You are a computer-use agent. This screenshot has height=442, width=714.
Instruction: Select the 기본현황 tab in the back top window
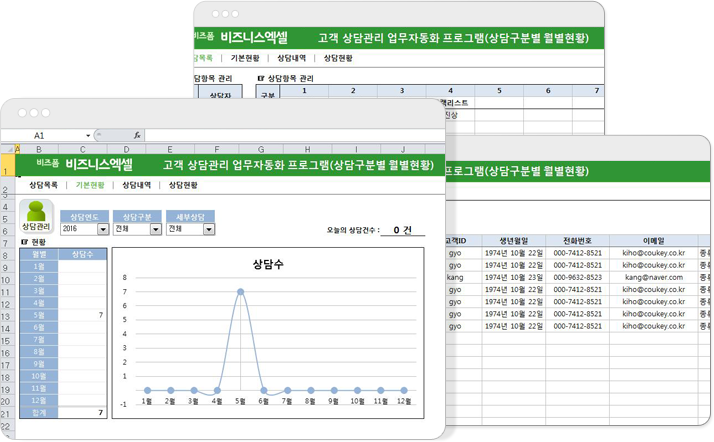pyautogui.click(x=245, y=58)
